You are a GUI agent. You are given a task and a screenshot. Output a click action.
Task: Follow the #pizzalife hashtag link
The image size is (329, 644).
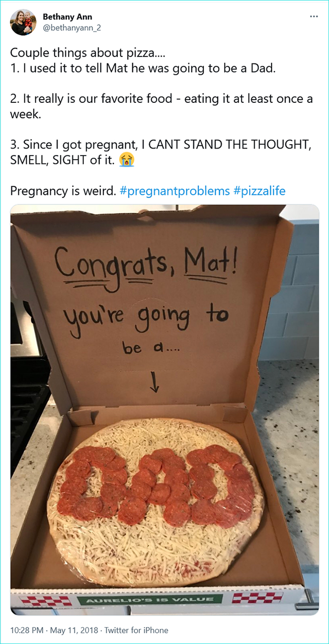(259, 191)
